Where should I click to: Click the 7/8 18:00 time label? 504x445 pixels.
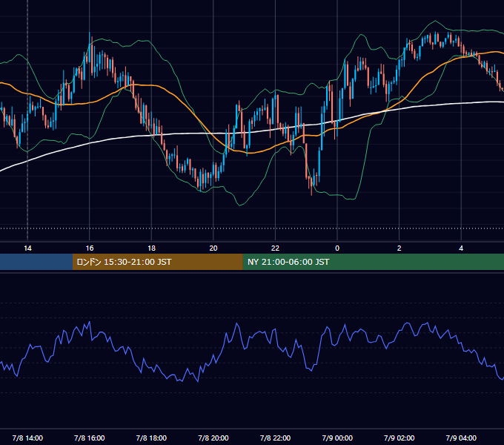pos(151,438)
